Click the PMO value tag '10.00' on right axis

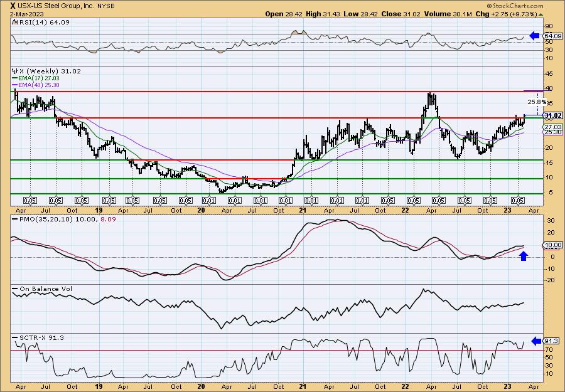click(x=552, y=245)
